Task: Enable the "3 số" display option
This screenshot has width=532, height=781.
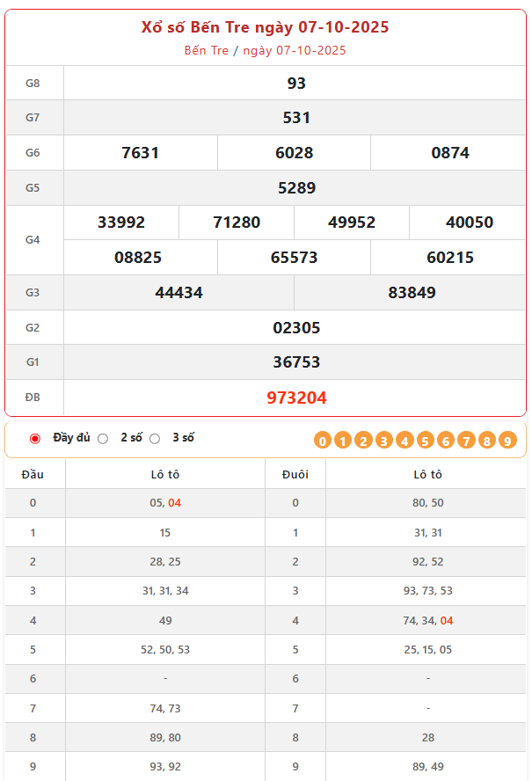Action: coord(155,438)
